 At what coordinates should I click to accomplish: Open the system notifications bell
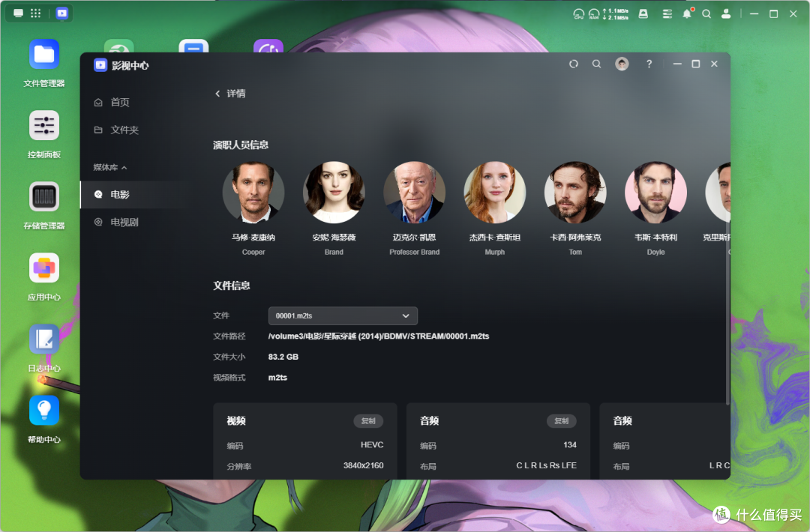(x=687, y=14)
